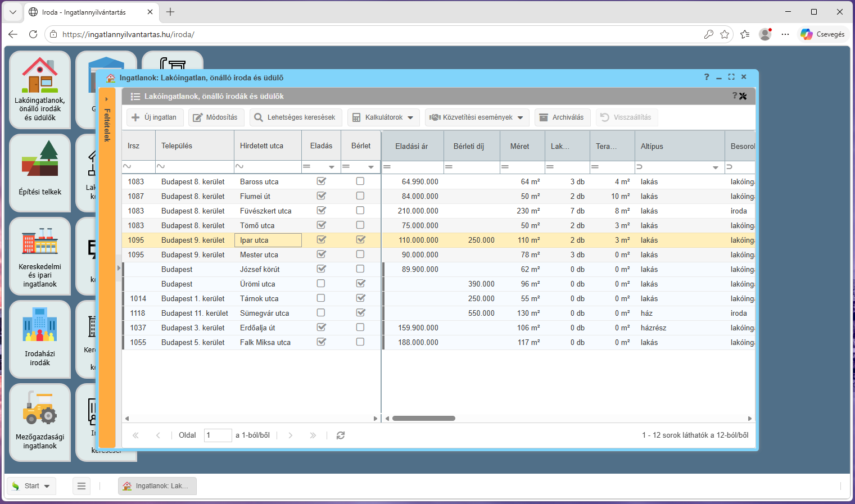The height and width of the screenshot is (504, 855).
Task: Click the help question mark in grid header
Action: [734, 96]
